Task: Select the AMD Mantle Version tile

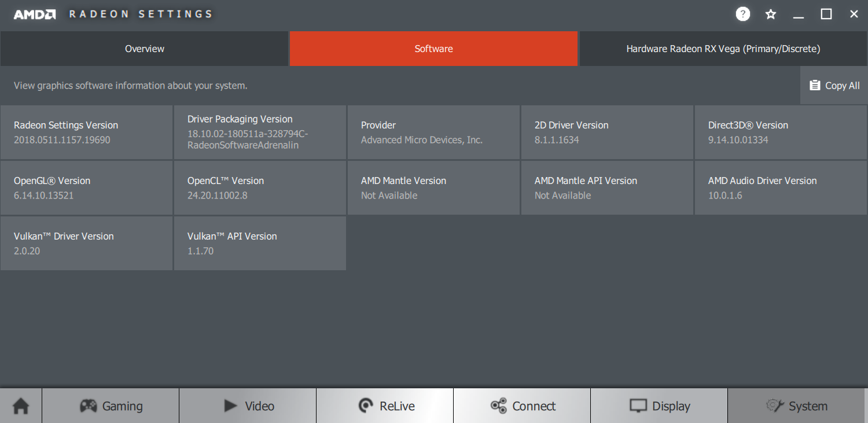Action: (434, 187)
